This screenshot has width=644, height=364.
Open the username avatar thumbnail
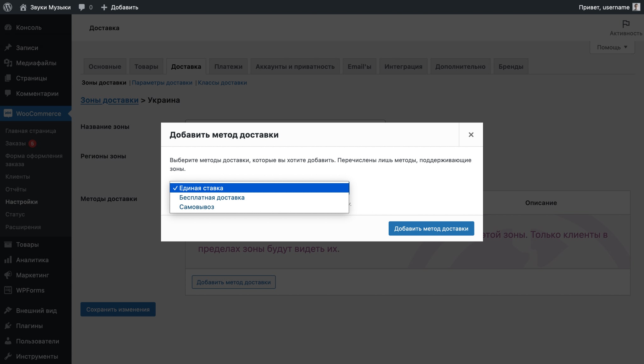pos(636,7)
